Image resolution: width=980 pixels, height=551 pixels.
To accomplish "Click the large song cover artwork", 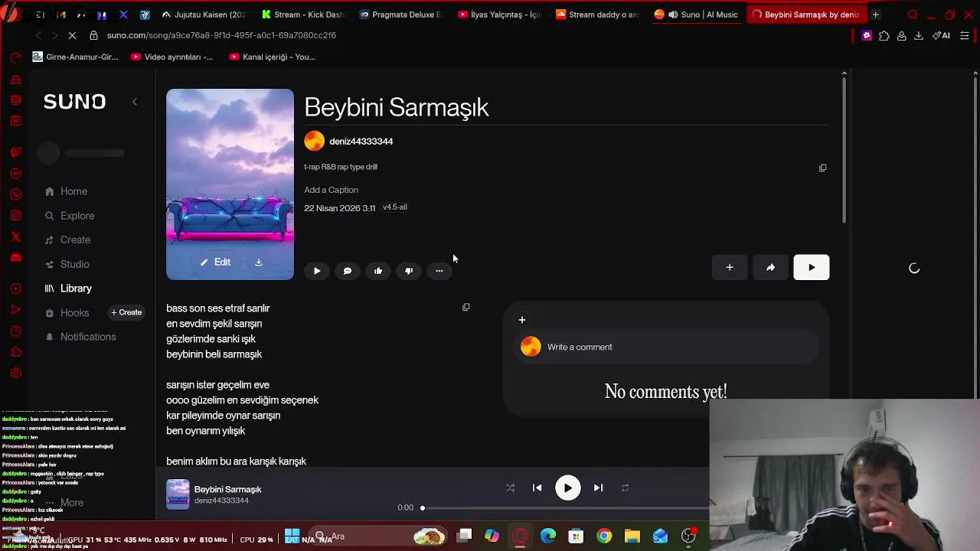I will (x=230, y=184).
